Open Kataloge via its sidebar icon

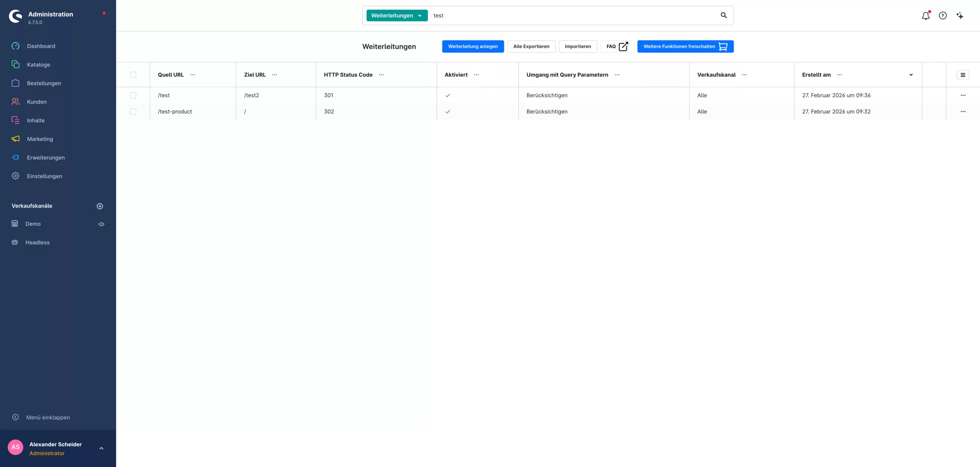15,64
